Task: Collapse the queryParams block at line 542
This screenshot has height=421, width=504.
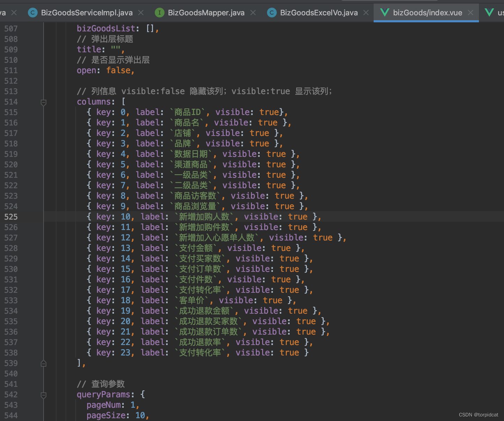Action: [43, 395]
